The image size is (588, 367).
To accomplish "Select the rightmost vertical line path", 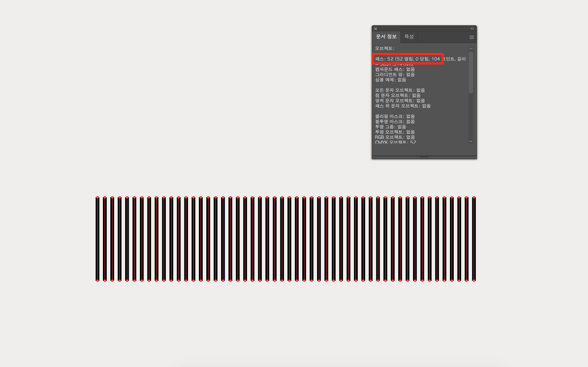I will point(474,239).
